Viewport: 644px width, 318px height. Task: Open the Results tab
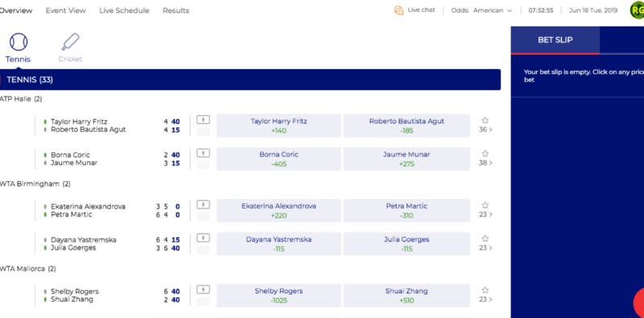coord(175,10)
